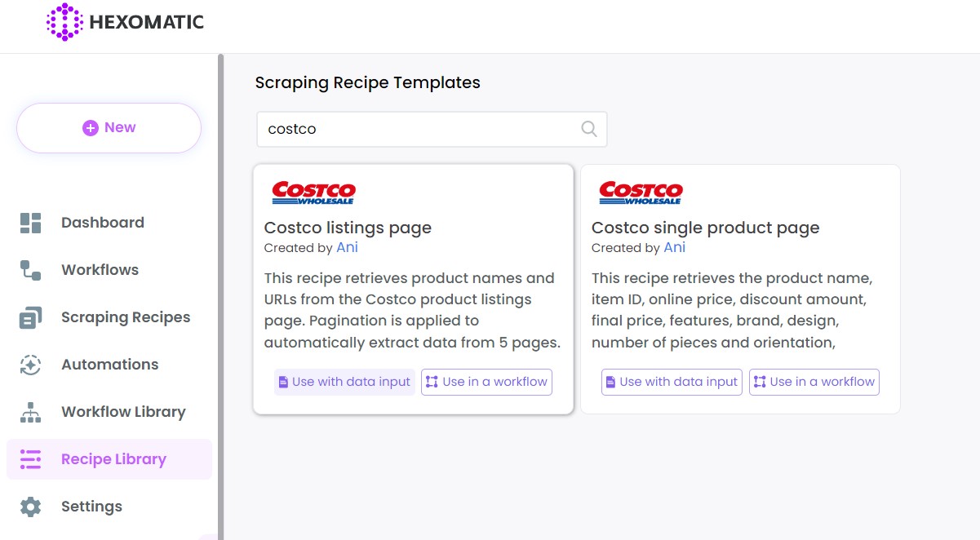Navigate to Workflows in the sidebar
The image size is (980, 540).
pyautogui.click(x=100, y=269)
